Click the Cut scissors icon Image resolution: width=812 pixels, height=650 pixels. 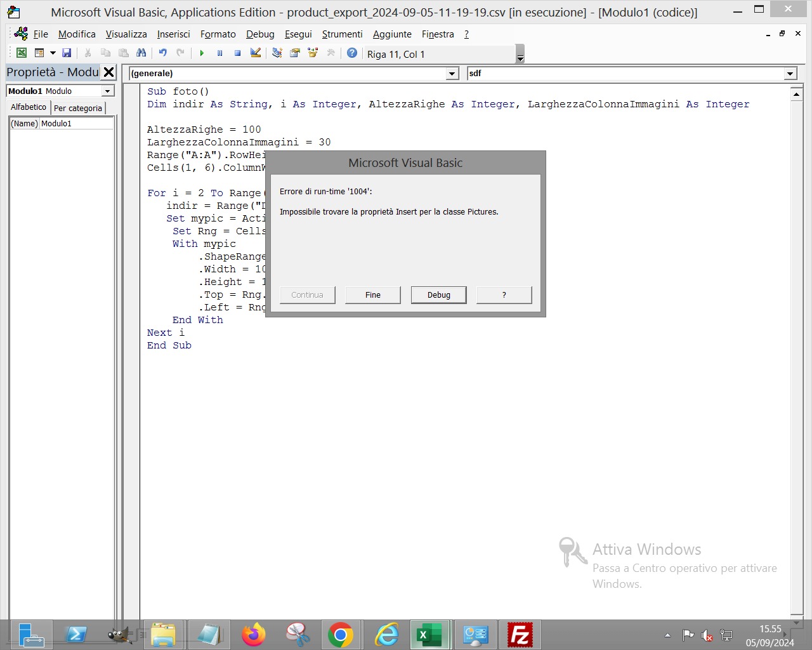tap(88, 53)
